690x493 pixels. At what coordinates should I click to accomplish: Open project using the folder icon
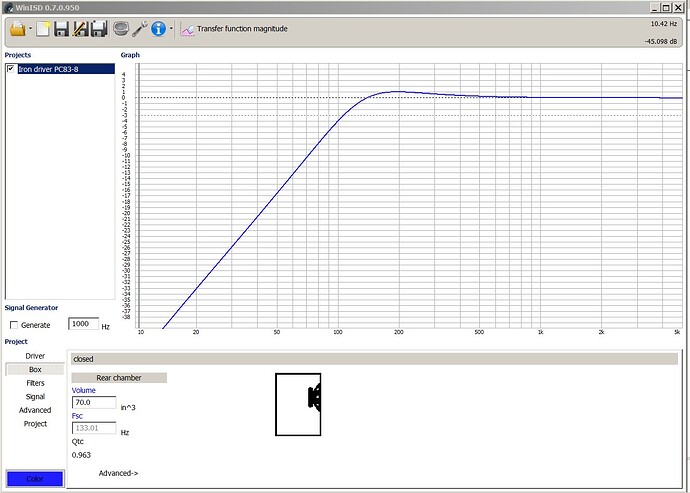point(18,29)
